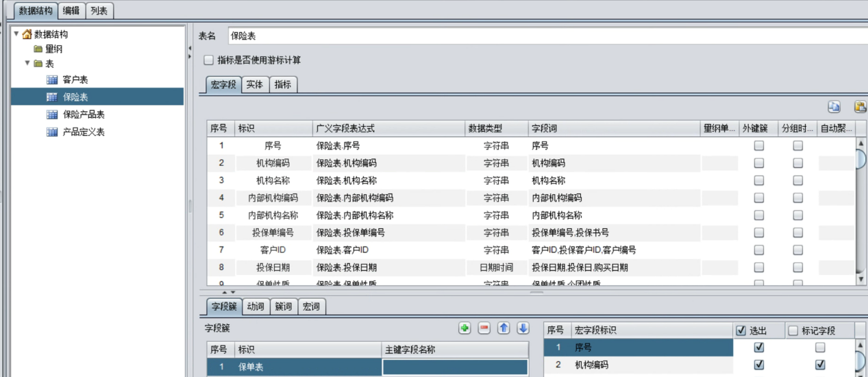Image resolution: width=868 pixels, height=377 pixels.
Task: Collapse the 数据结构 root node
Action: (x=16, y=34)
